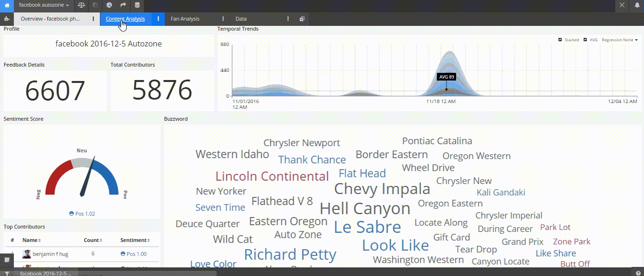Click the blue Pos gauge segment
The width and height of the screenshot is (644, 276).
pos(106,177)
